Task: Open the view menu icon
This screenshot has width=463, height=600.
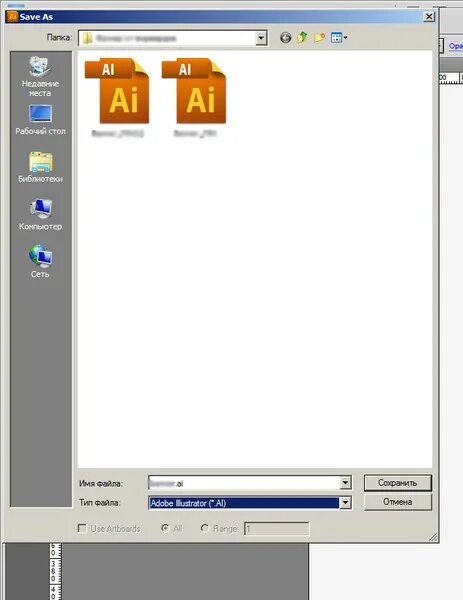Action: pyautogui.click(x=339, y=38)
